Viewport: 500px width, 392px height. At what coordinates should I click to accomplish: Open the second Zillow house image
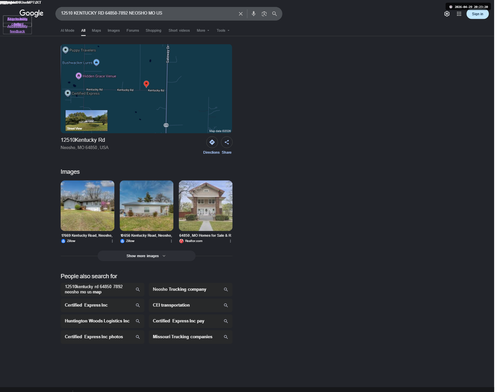(146, 206)
